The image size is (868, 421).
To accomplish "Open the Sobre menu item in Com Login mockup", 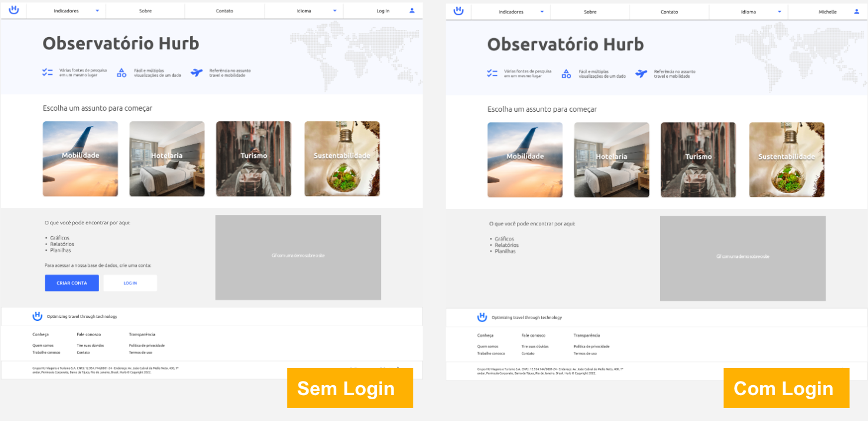I will 590,12.
